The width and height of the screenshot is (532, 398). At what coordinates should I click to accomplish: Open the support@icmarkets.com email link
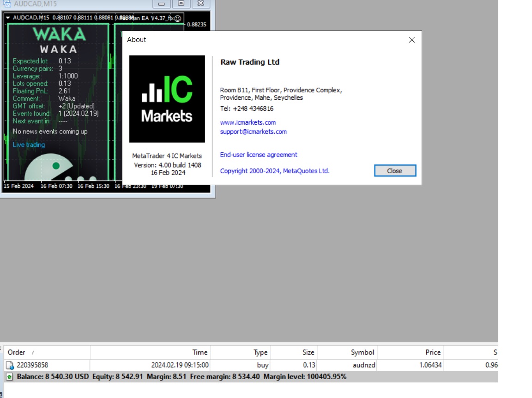point(253,132)
